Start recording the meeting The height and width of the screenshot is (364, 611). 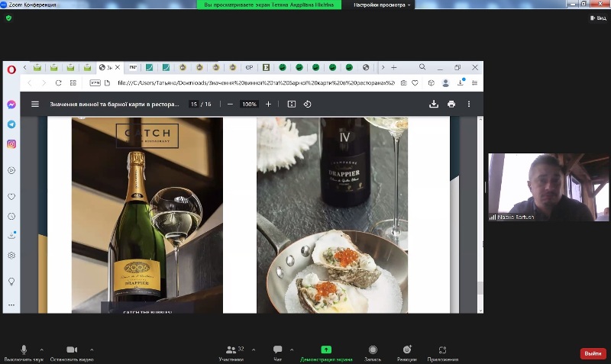tap(373, 350)
